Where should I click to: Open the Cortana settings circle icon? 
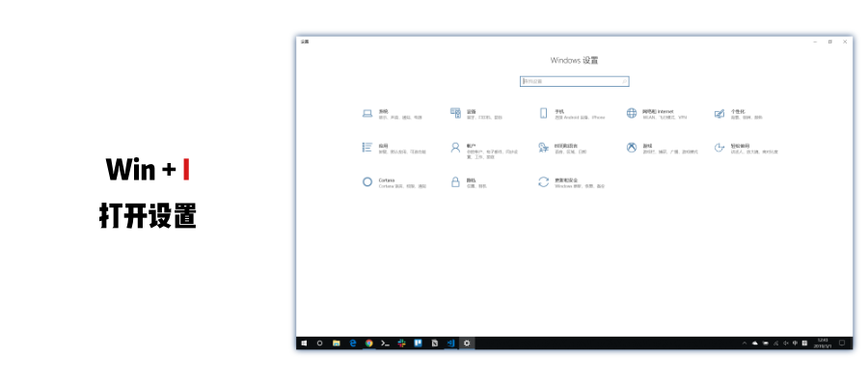point(367,181)
